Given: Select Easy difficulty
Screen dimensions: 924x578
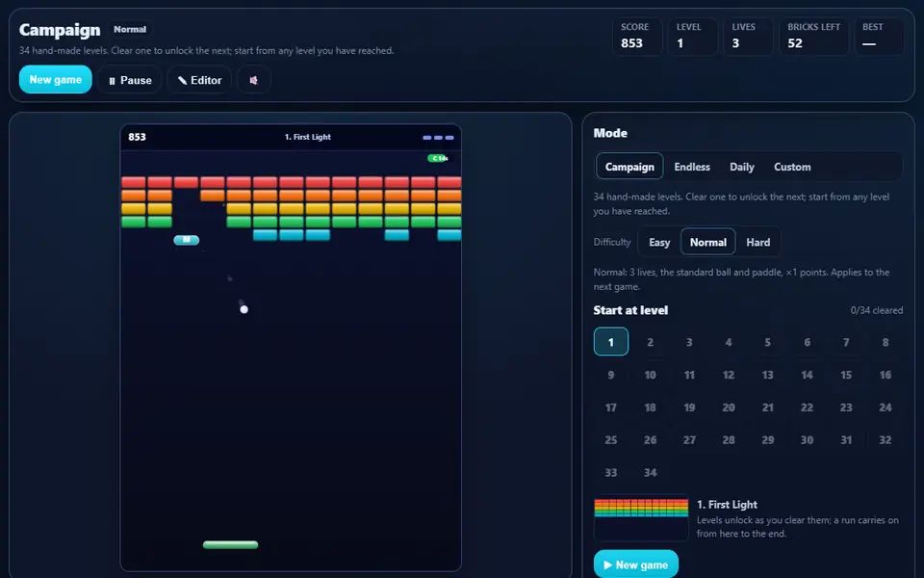Looking at the screenshot, I should pos(658,242).
